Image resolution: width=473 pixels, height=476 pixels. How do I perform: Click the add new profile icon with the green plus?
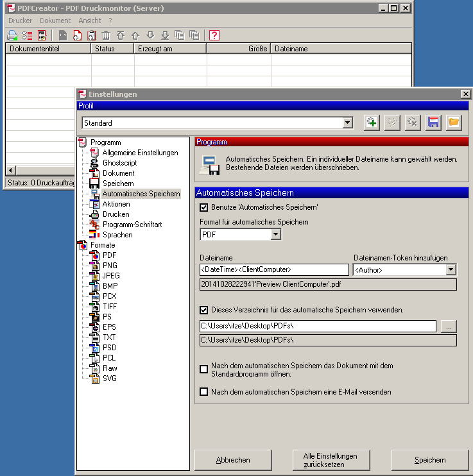[x=372, y=123]
